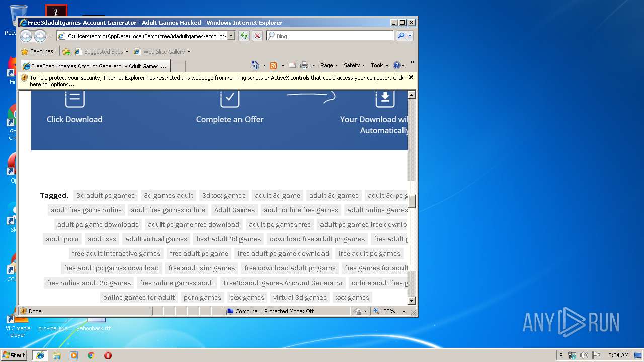Click in the Bing search box
644x362 pixels.
coord(330,36)
